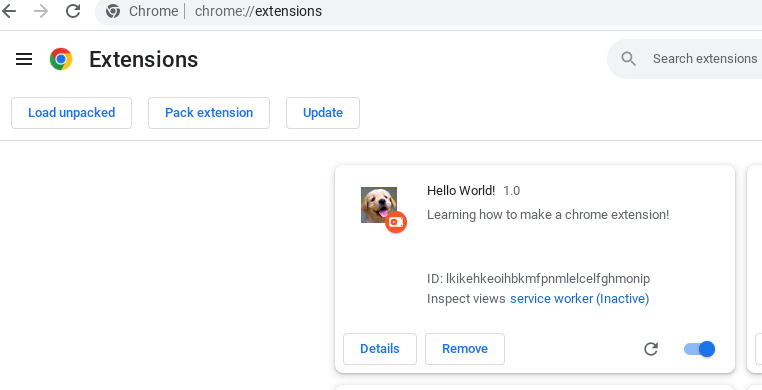Click the chrome://extensions address bar URL
Screen dimensions: 762x390
[258, 11]
